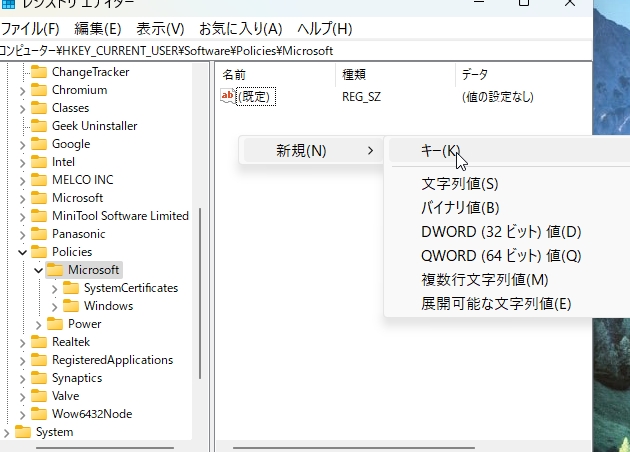Click the Intel folder icon
Viewport: 630px width, 452px height.
click(39, 162)
